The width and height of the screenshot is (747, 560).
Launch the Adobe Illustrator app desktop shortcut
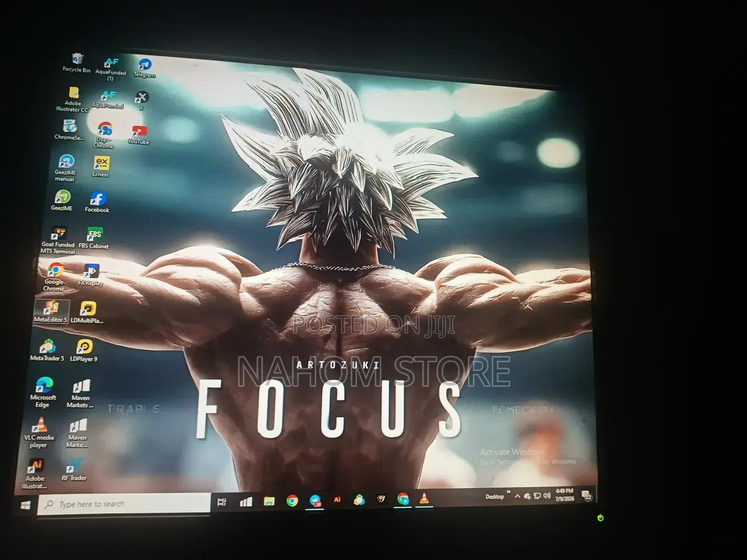pos(35,474)
